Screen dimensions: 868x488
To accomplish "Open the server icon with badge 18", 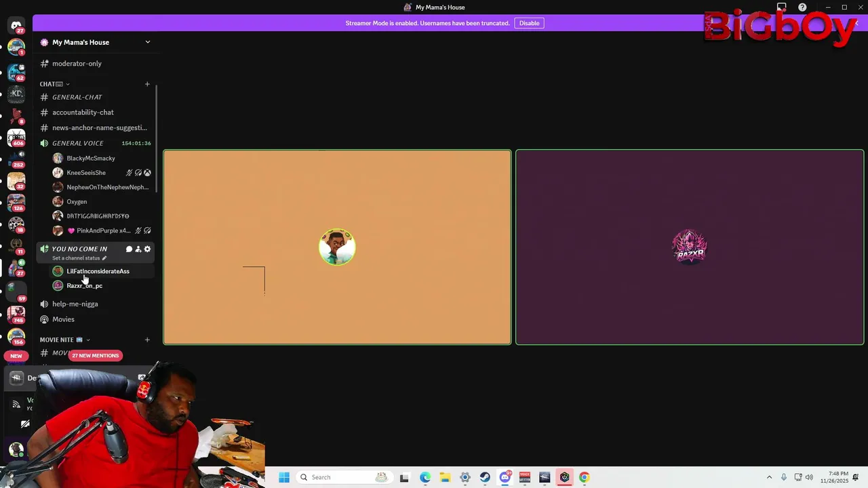I will 16,224.
